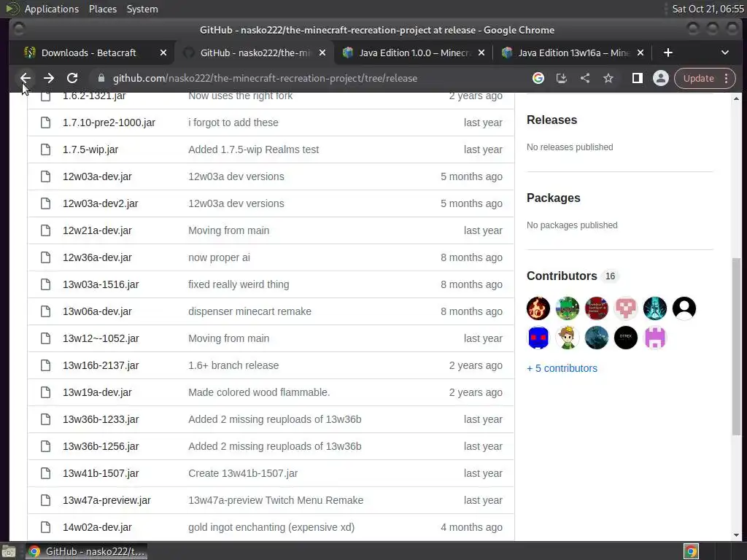The height and width of the screenshot is (560, 747).
Task: Switch to Java Edition 1.0.0 tab
Action: click(x=414, y=52)
